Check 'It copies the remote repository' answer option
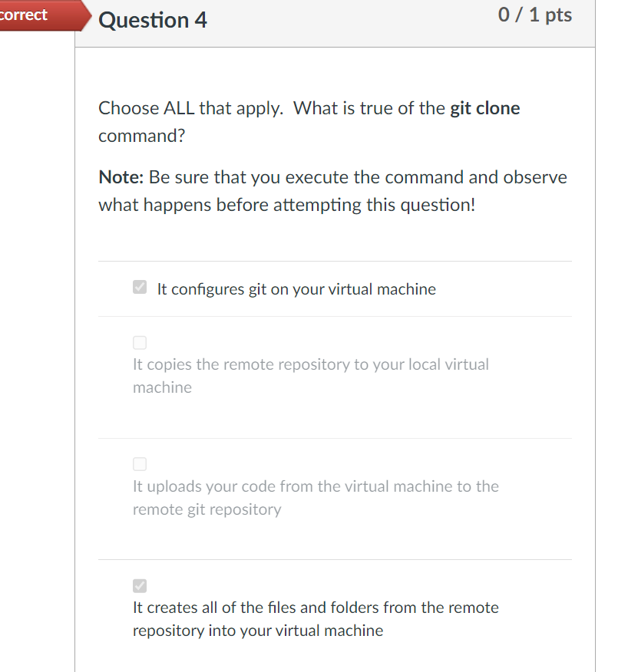The width and height of the screenshot is (628, 672). click(139, 342)
